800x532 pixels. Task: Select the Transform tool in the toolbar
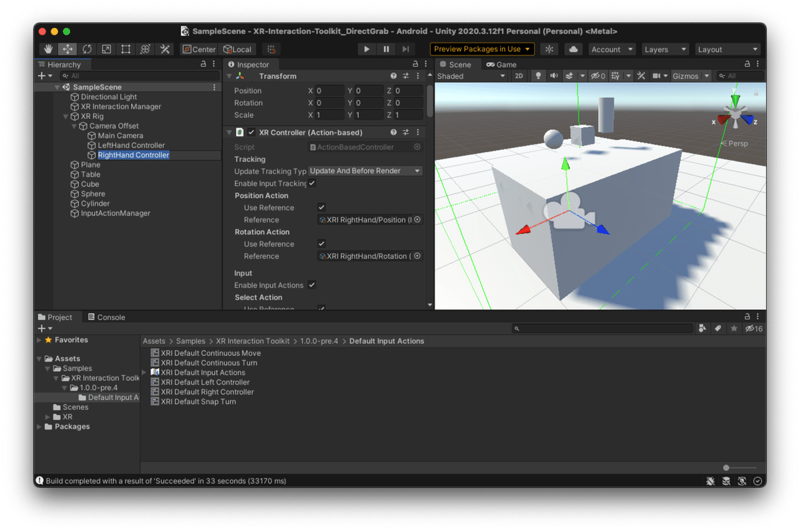coord(145,49)
